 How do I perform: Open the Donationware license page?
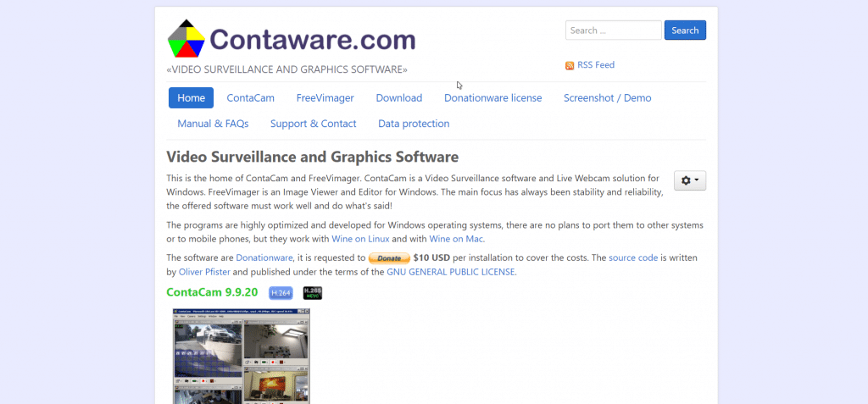point(492,98)
